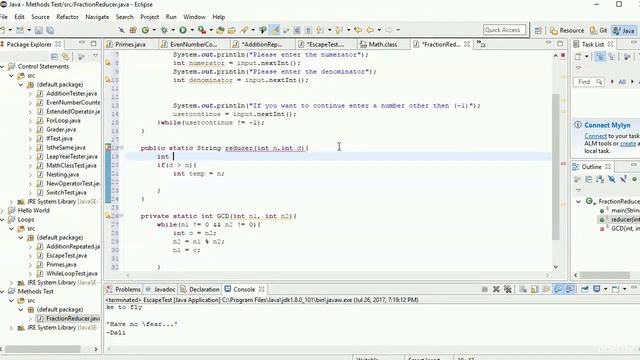Click the Connect link in Mylyn panel
640x360 pixels.
[595, 136]
